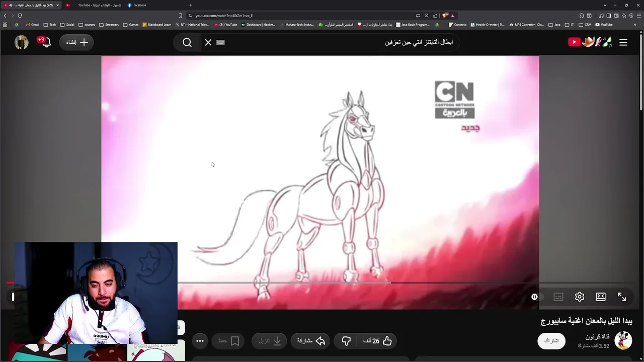
Task: Expand the CRM bookmarks folder
Action: point(585,25)
